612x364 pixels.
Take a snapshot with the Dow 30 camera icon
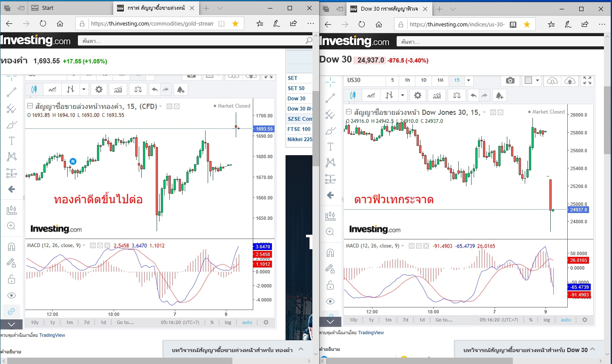510,80
